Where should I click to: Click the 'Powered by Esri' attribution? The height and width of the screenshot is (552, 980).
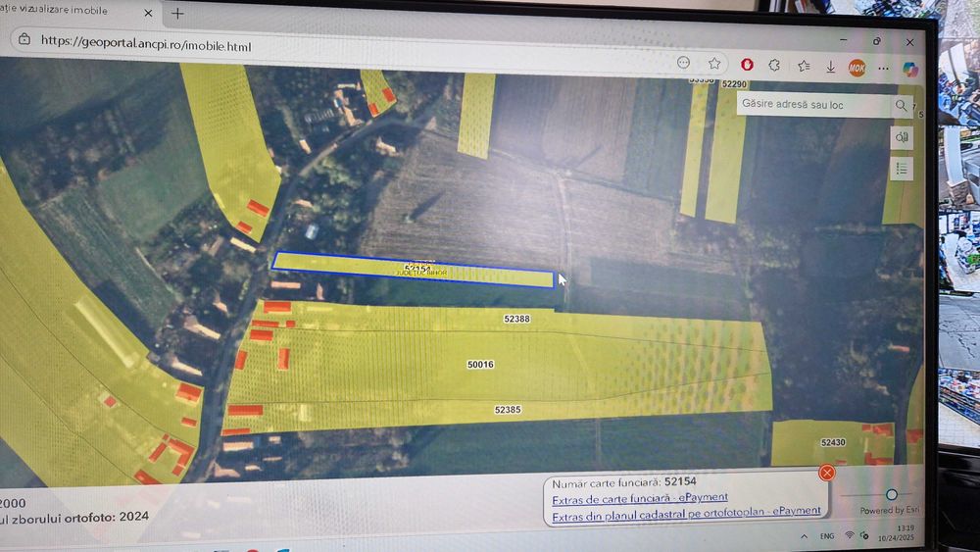point(889,510)
